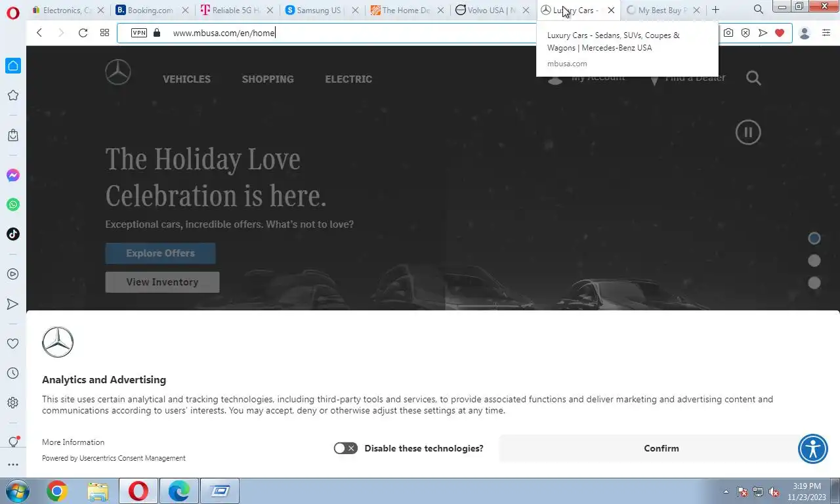The width and height of the screenshot is (840, 504).
Task: Open the SHOPPING menu
Action: coord(268,79)
